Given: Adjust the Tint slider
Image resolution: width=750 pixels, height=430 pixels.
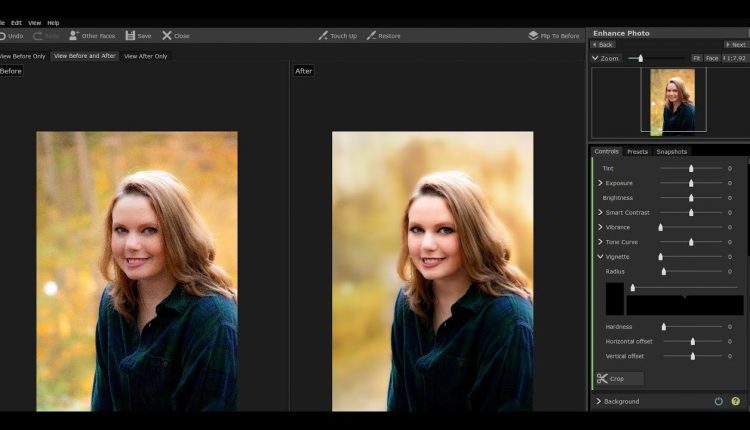Looking at the screenshot, I should click(x=691, y=168).
